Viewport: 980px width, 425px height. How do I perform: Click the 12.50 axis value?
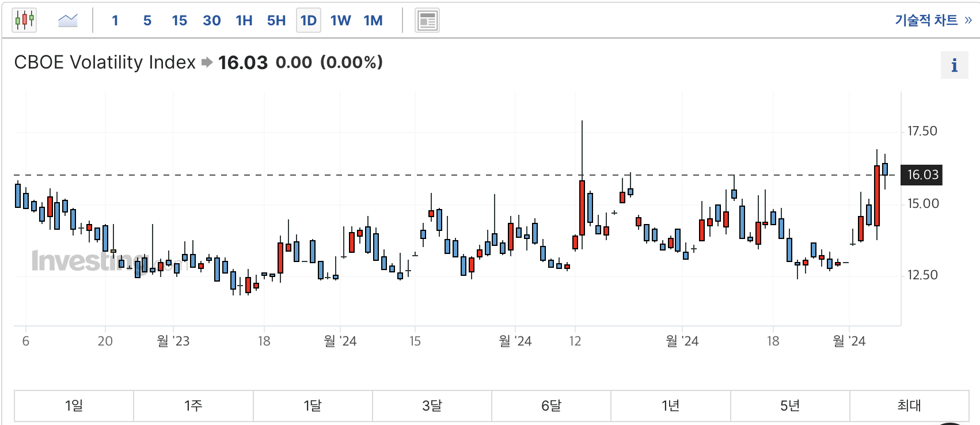(922, 275)
